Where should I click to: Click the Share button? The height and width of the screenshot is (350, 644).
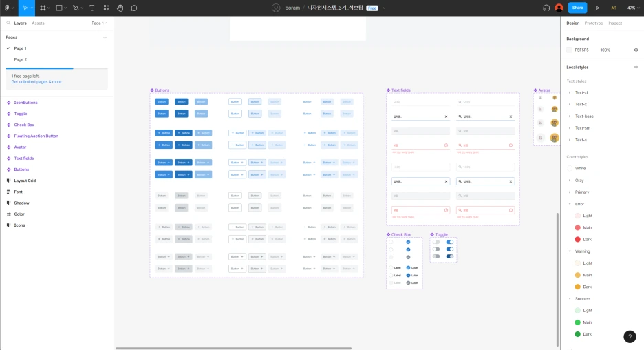point(577,8)
